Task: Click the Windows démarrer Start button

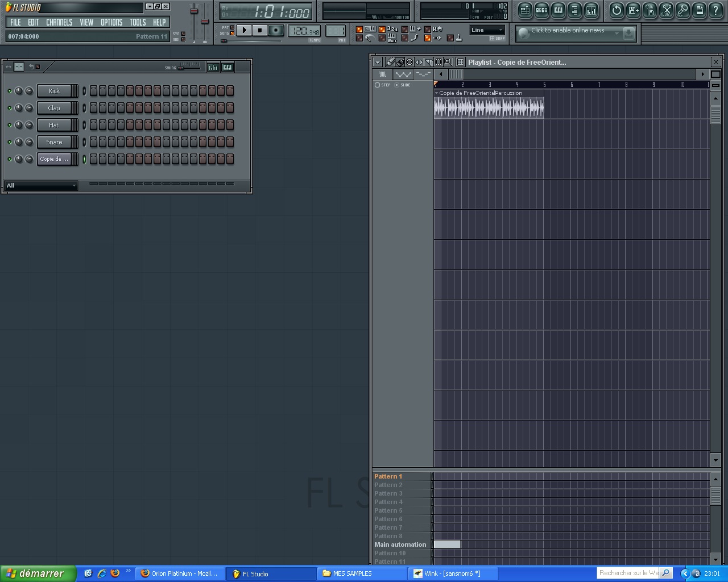Action: click(x=38, y=573)
